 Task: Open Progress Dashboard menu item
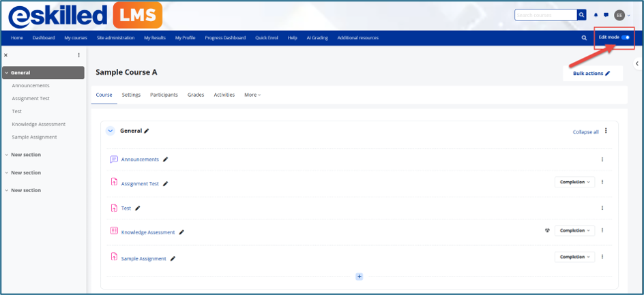[x=225, y=37]
